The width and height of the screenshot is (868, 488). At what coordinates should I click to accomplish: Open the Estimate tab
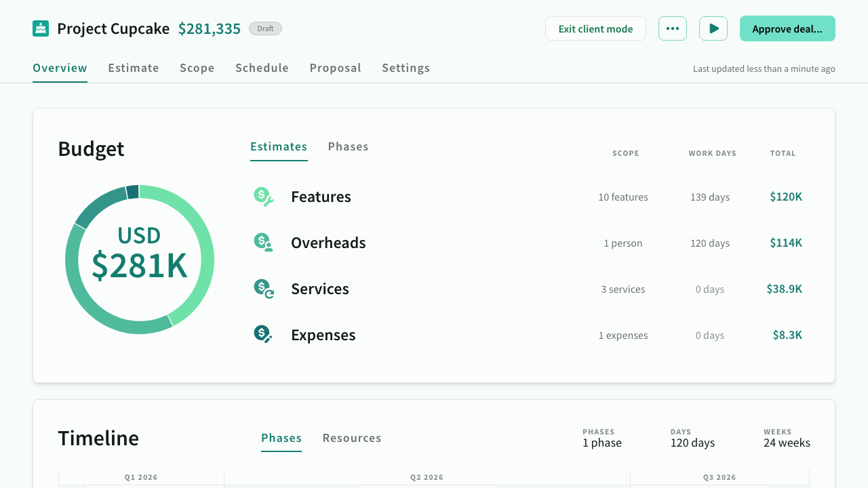coord(134,68)
